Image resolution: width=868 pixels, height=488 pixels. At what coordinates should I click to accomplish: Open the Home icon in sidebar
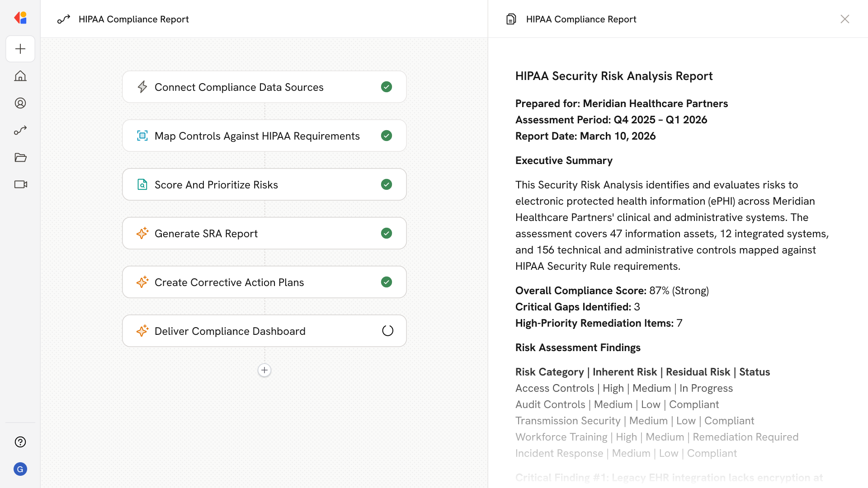pos(20,76)
